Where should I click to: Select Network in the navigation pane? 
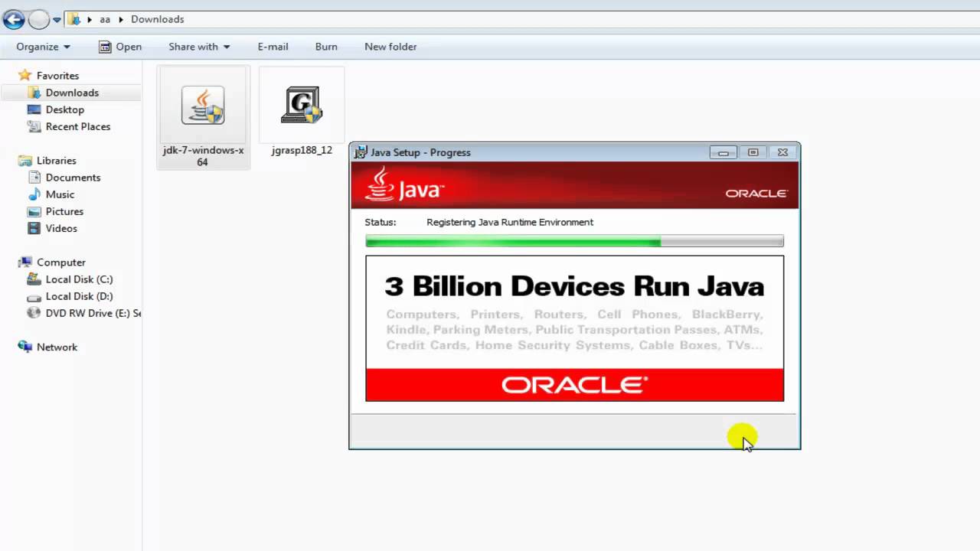pyautogui.click(x=57, y=347)
